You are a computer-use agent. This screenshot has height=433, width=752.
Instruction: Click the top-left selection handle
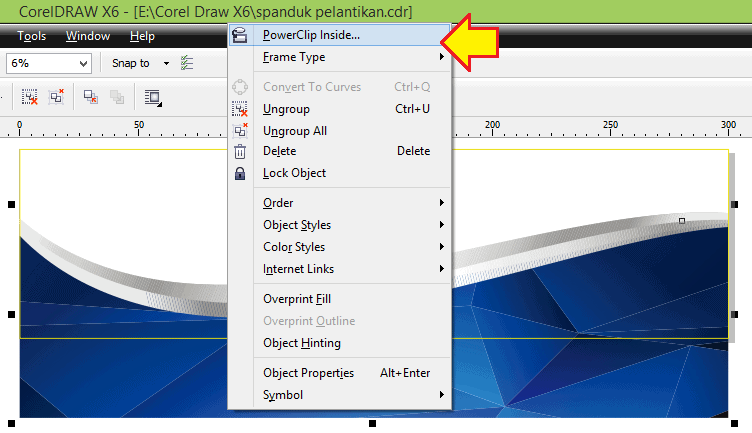pos(12,205)
